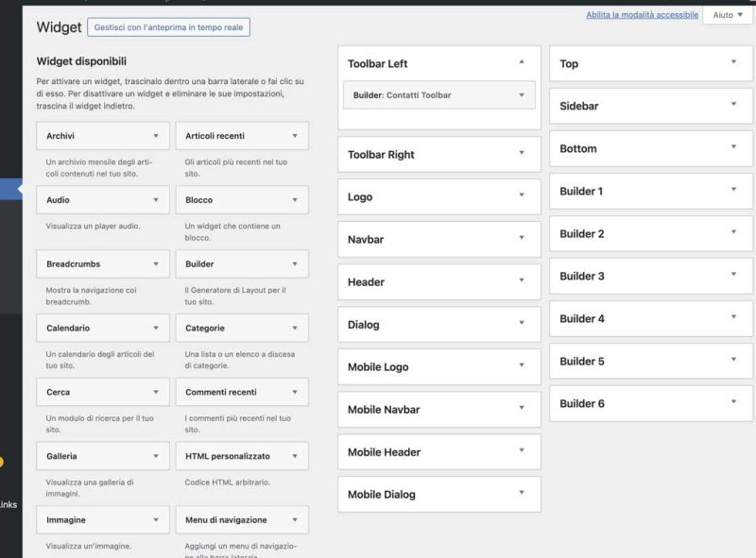756x558 pixels.
Task: Click Gestisci con l'anteprima in tempo reale
Action: tap(169, 27)
